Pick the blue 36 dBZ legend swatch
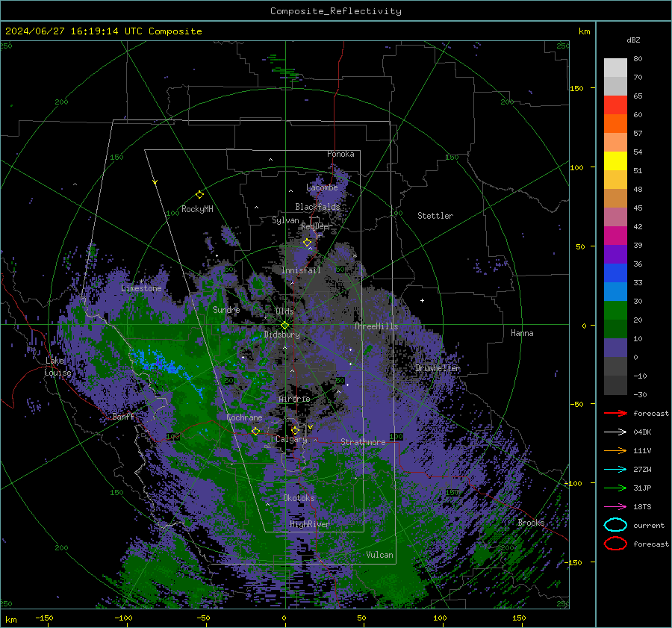Viewport: 672px width, 628px height. (615, 273)
